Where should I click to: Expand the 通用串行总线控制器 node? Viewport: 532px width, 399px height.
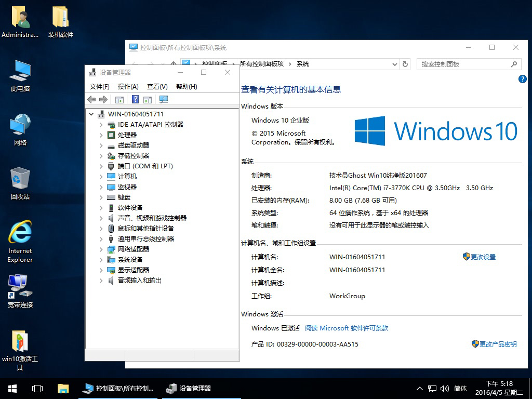[101, 239]
